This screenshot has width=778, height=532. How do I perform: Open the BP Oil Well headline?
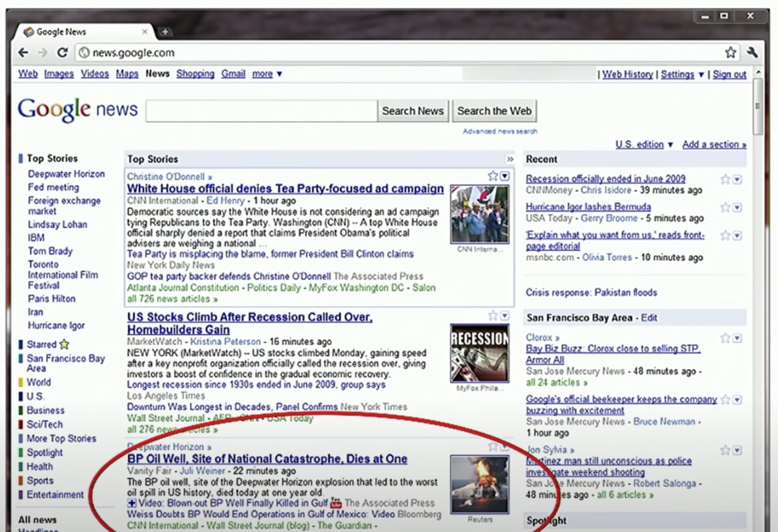click(267, 459)
